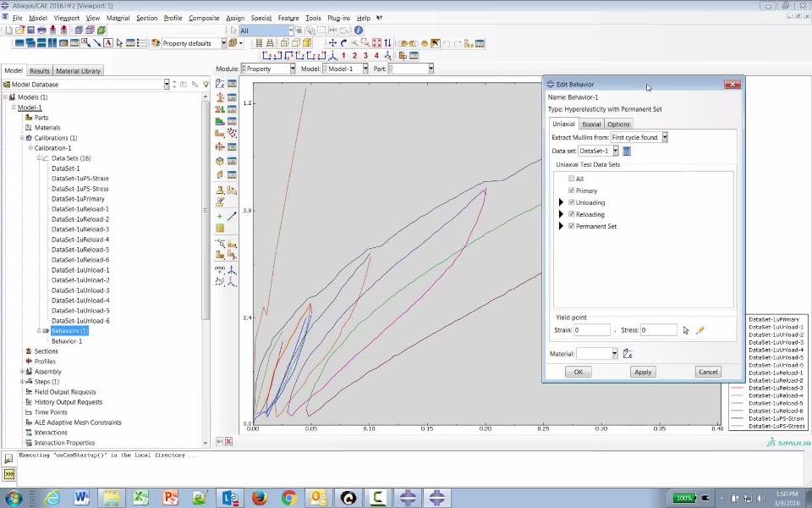Click the create material icon next to Material
812x508 pixels.
628,354
